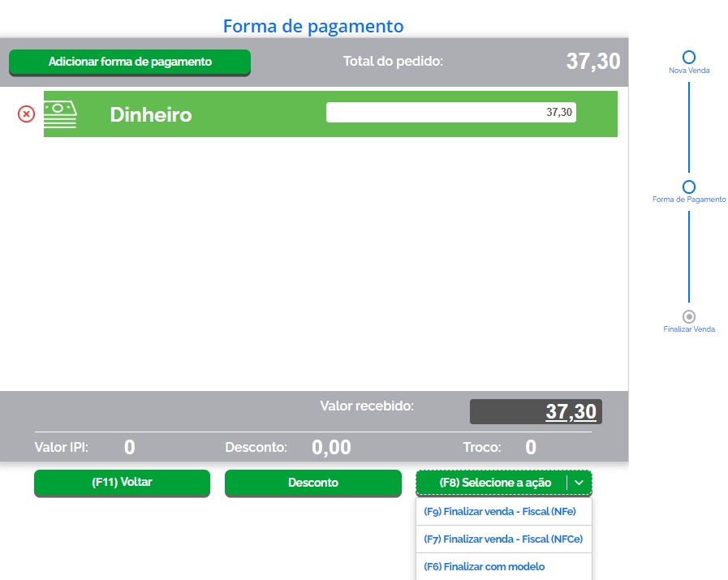Image resolution: width=728 pixels, height=580 pixels.
Task: Click the Forma de Pagamento step label
Action: pyautogui.click(x=689, y=200)
